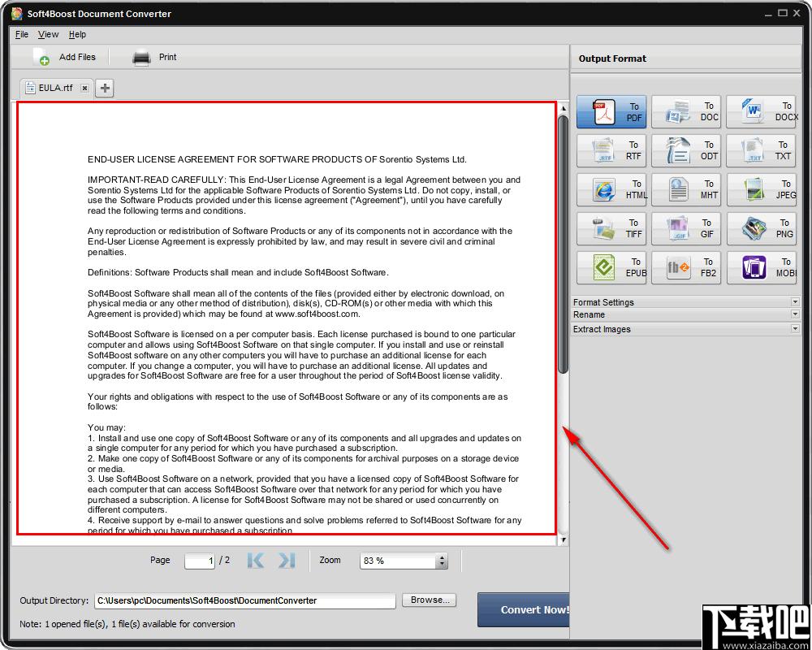Viewport: 812px width, 650px height.
Task: Select To JPEG image format
Action: [x=762, y=189]
